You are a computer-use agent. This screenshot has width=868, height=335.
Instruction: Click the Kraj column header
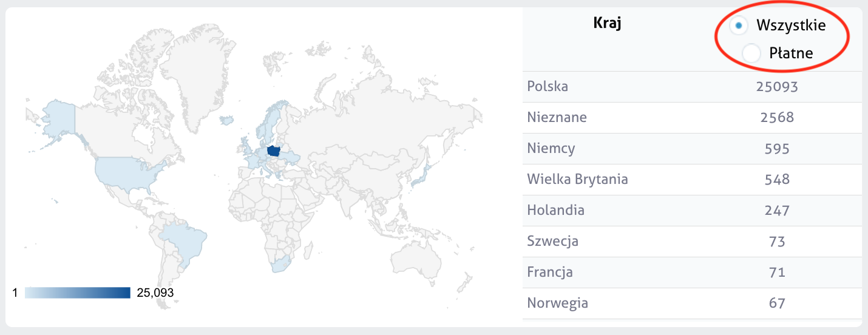point(607,24)
